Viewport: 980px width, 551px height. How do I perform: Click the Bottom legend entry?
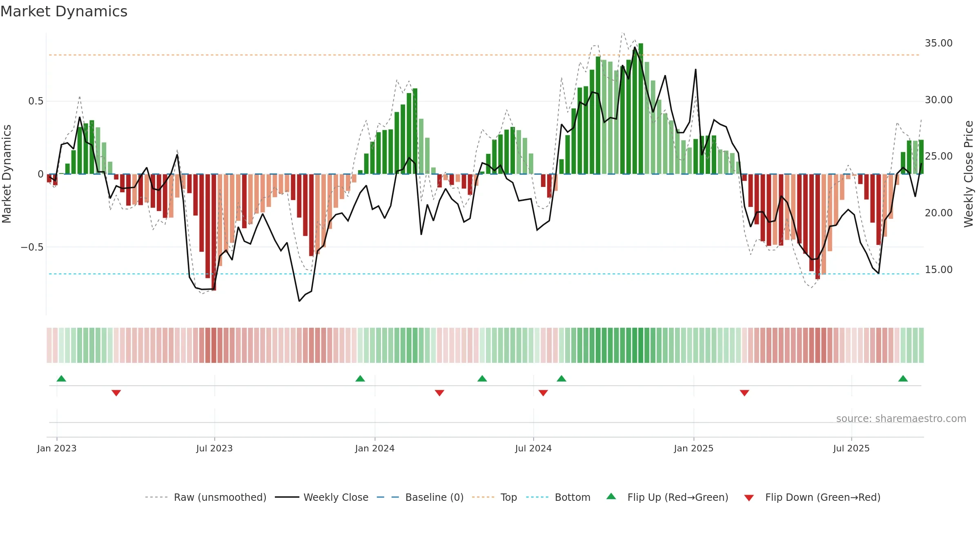[x=558, y=497]
